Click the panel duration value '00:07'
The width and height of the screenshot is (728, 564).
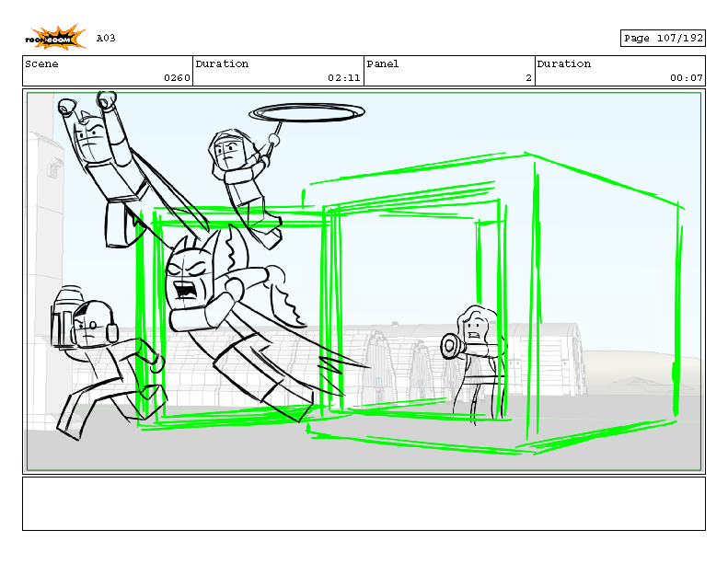tap(687, 78)
